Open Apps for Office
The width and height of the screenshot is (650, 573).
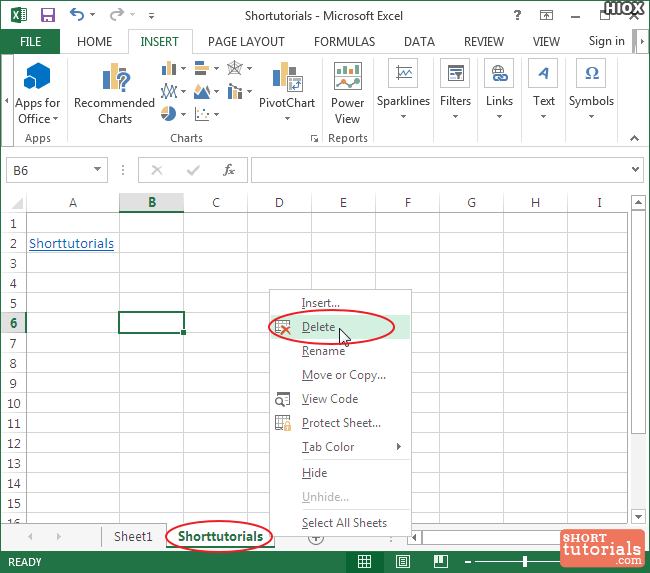pos(37,94)
